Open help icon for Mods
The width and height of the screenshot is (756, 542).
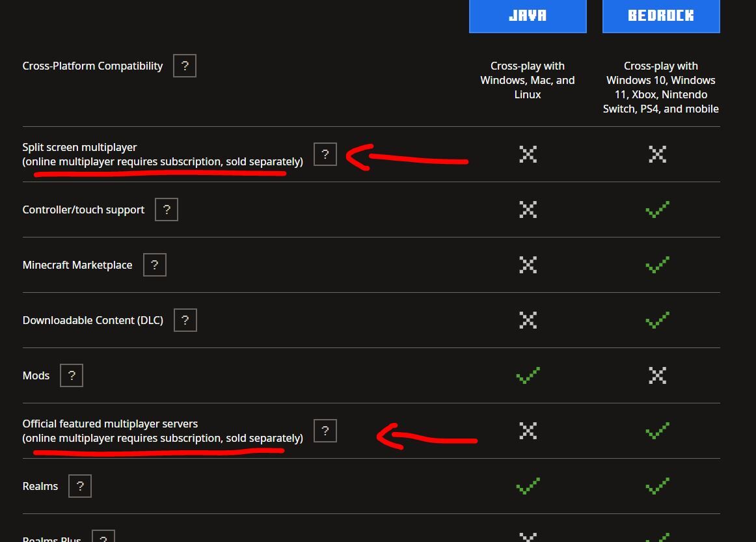click(x=72, y=375)
